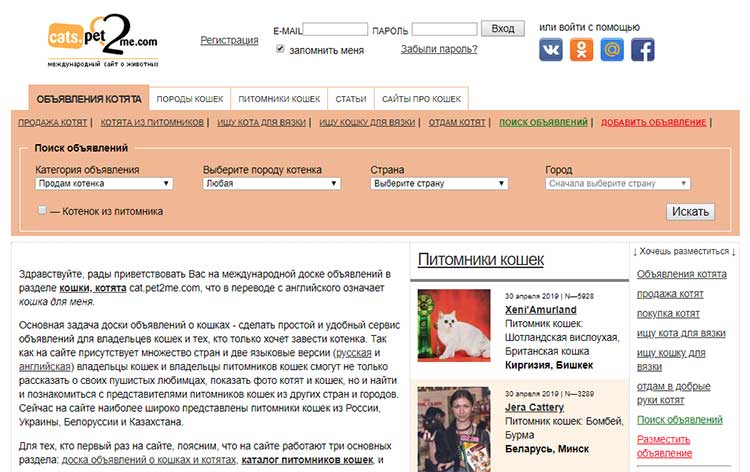Sign in with the Odnoklassniki icon
The width and height of the screenshot is (750, 472).
coord(581,50)
